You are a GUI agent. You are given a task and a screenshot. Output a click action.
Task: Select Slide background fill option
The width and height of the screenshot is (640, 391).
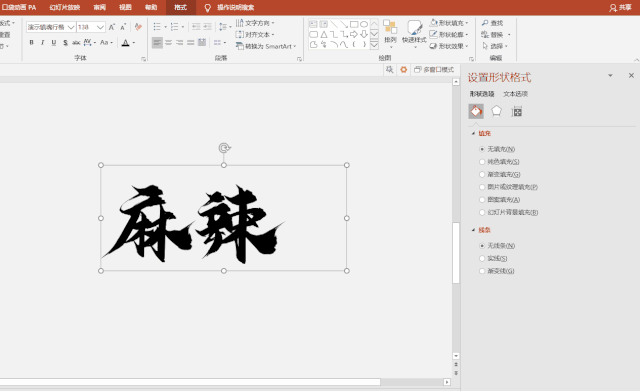point(509,212)
